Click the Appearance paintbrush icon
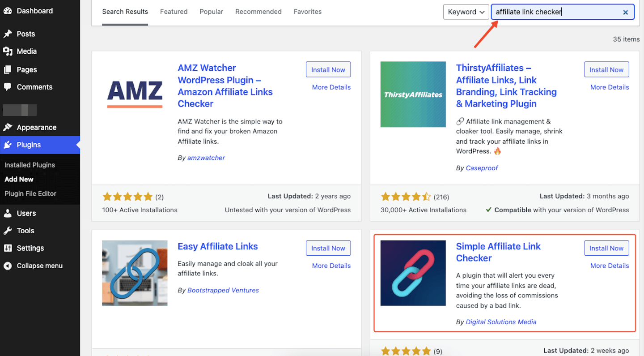The image size is (644, 356). coord(8,128)
